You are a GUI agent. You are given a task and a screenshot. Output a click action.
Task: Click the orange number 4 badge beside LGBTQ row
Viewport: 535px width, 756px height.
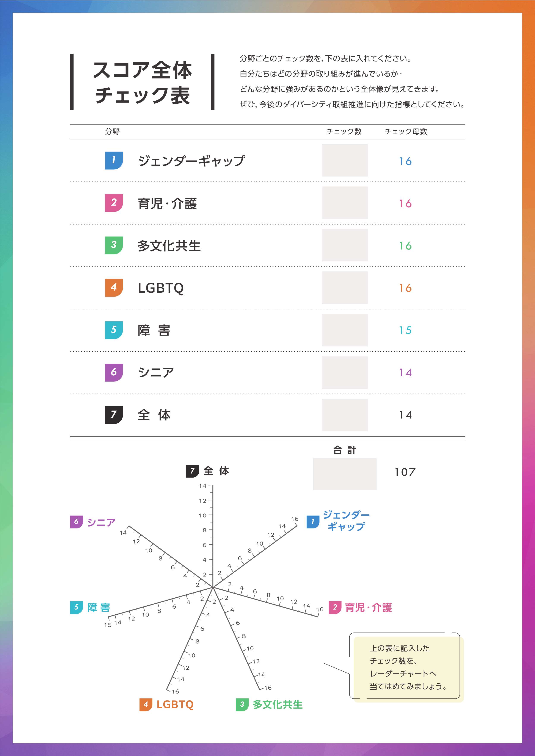[114, 288]
